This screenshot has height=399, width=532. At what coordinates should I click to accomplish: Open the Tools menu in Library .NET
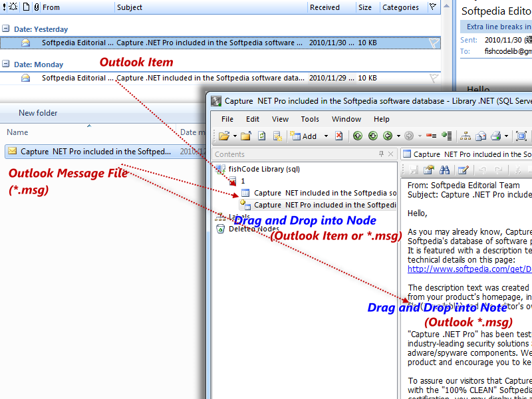pyautogui.click(x=310, y=119)
